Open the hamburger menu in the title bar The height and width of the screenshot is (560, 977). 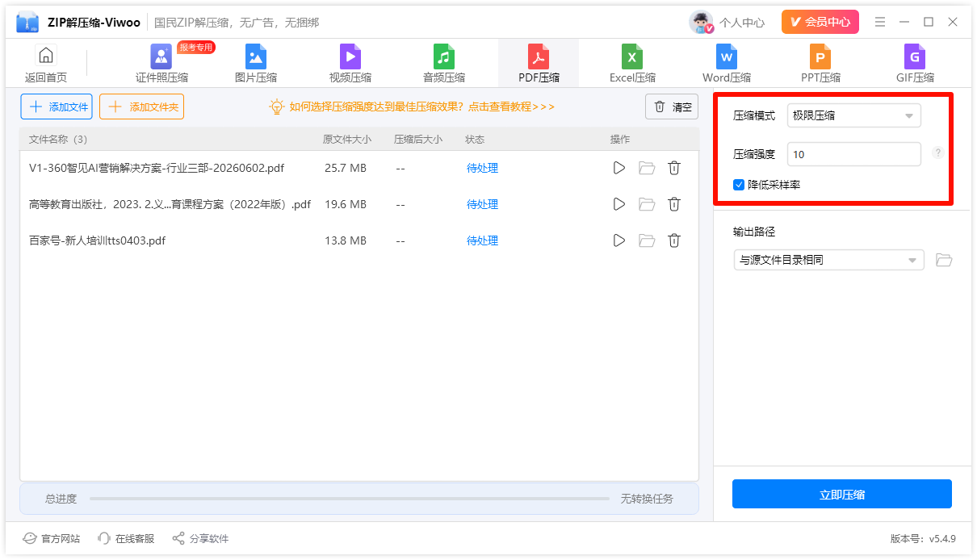pos(880,22)
